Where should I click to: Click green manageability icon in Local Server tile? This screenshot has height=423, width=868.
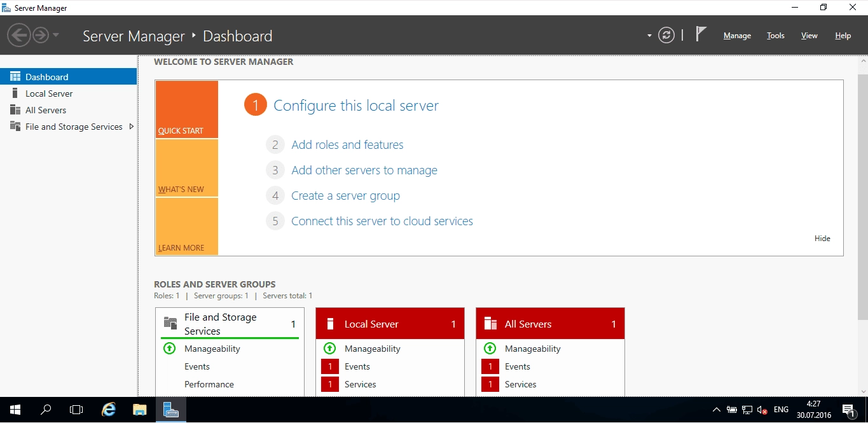tap(329, 348)
